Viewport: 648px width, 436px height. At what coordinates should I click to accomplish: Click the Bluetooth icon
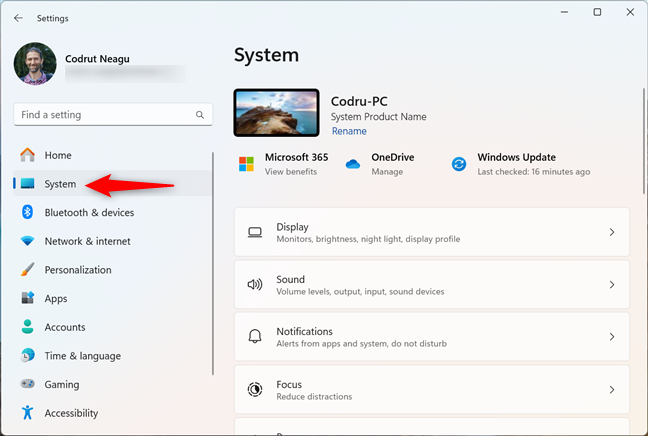click(28, 212)
